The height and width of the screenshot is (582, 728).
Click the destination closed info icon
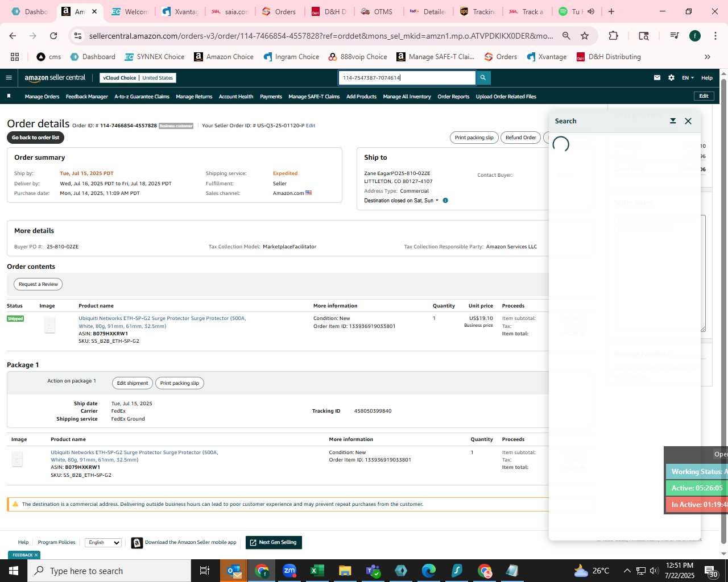click(x=445, y=201)
